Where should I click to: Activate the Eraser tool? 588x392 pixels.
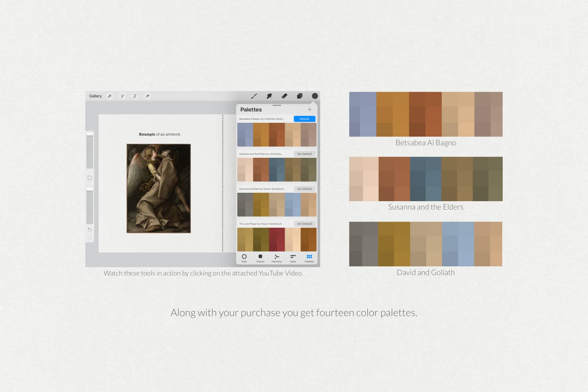[x=284, y=96]
